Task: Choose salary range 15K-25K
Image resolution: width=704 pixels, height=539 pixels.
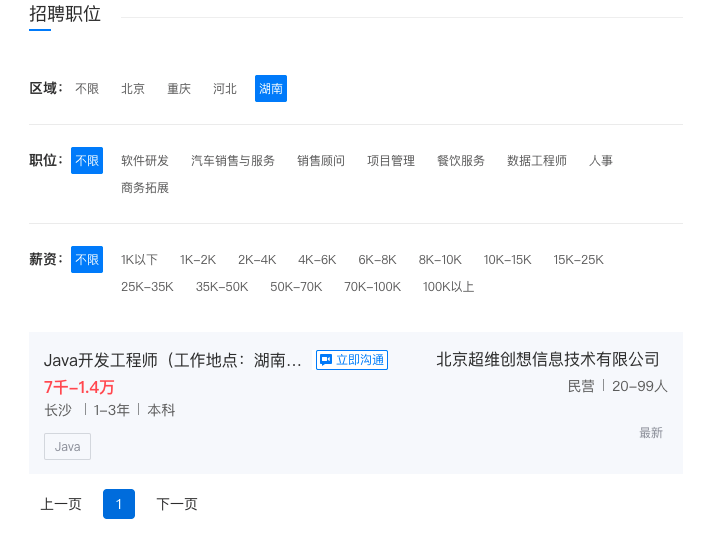Action: click(x=578, y=259)
